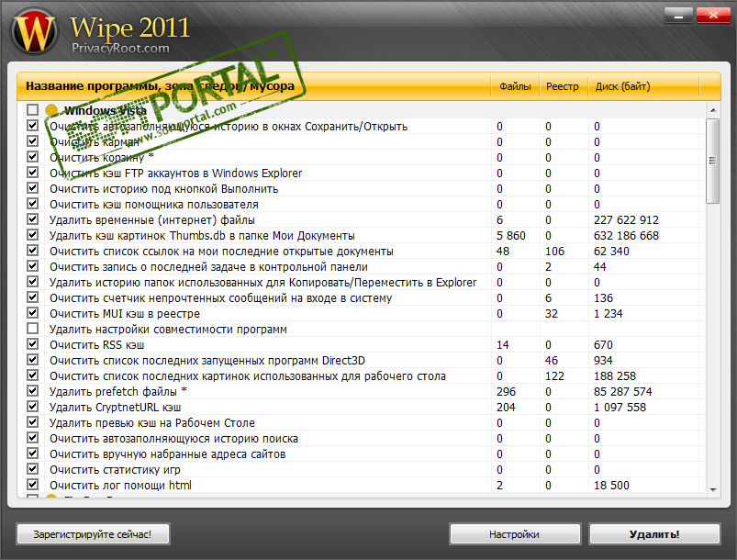Image resolution: width=737 pixels, height=560 pixels.
Task: Toggle Очистить кэш FTP аккаунтов checkbox
Action: [32, 172]
